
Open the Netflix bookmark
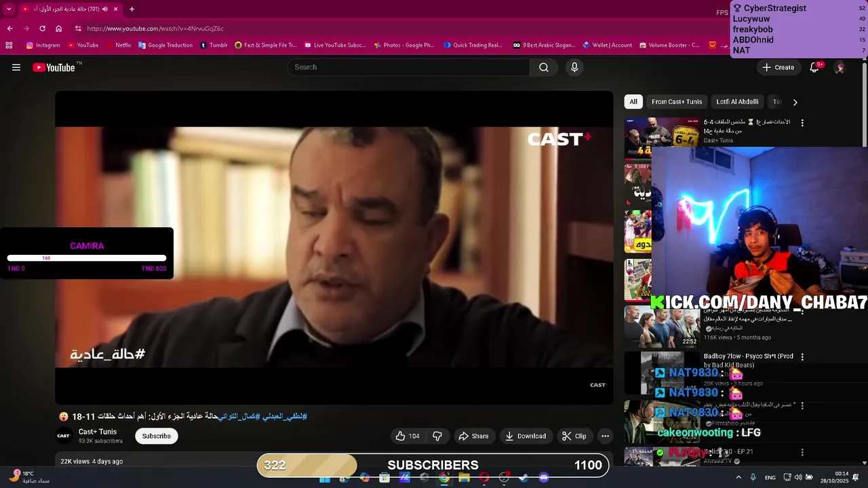click(119, 45)
